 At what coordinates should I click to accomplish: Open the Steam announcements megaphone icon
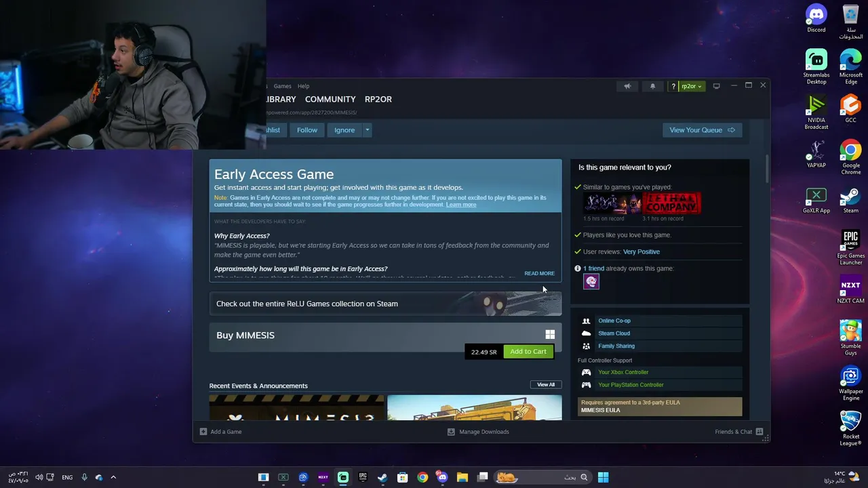[x=627, y=86]
